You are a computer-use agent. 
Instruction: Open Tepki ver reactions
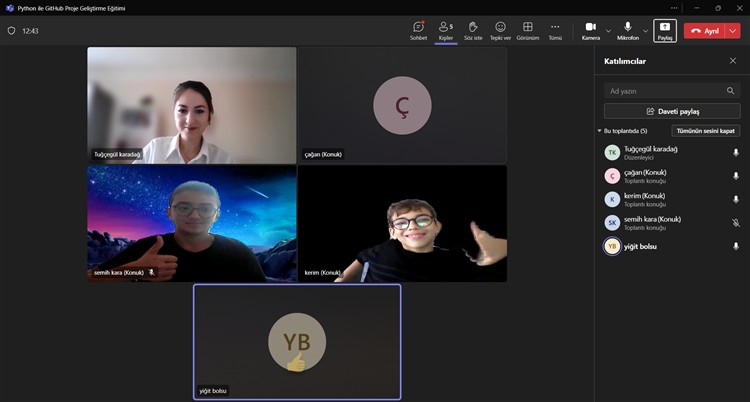pyautogui.click(x=500, y=30)
